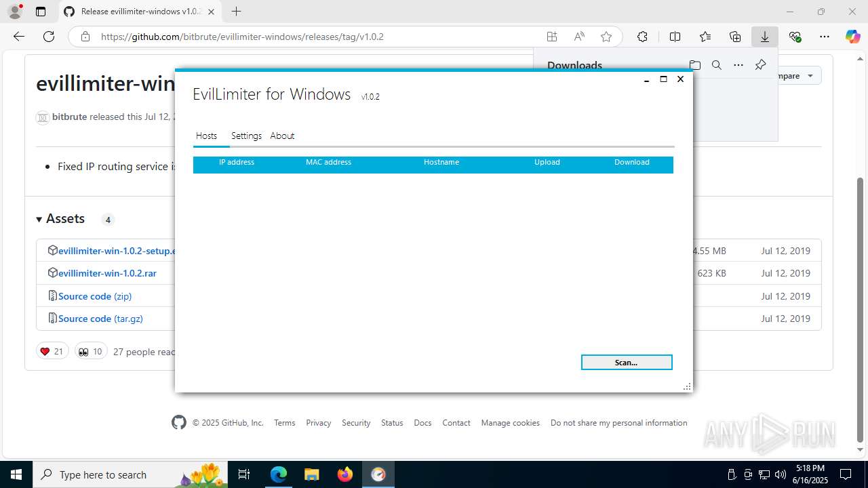Open the Extensions puzzle icon
The width and height of the screenshot is (868, 488).
(x=642, y=37)
